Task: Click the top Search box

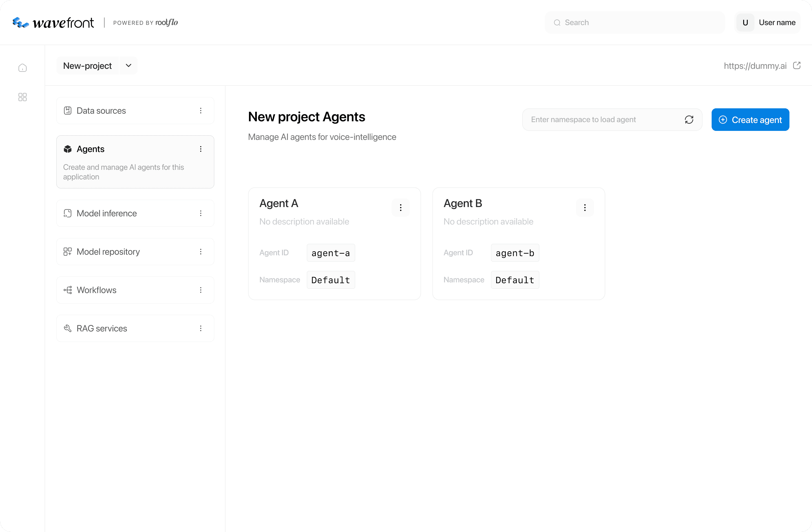Action: [635, 23]
